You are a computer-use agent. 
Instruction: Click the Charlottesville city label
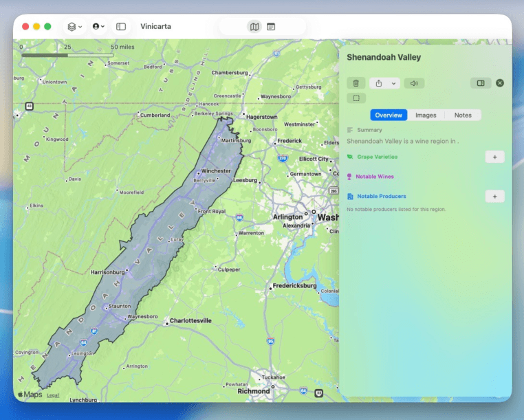[x=190, y=321]
